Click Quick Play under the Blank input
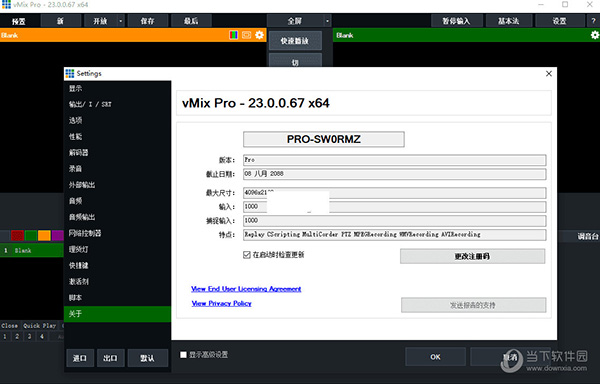The image size is (600, 384). (x=39, y=326)
